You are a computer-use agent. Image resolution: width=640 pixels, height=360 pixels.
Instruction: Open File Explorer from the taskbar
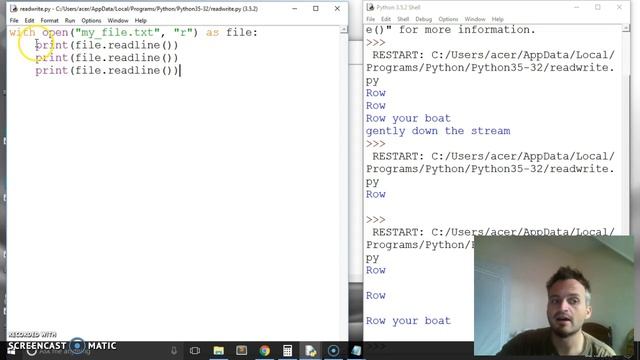(218, 350)
